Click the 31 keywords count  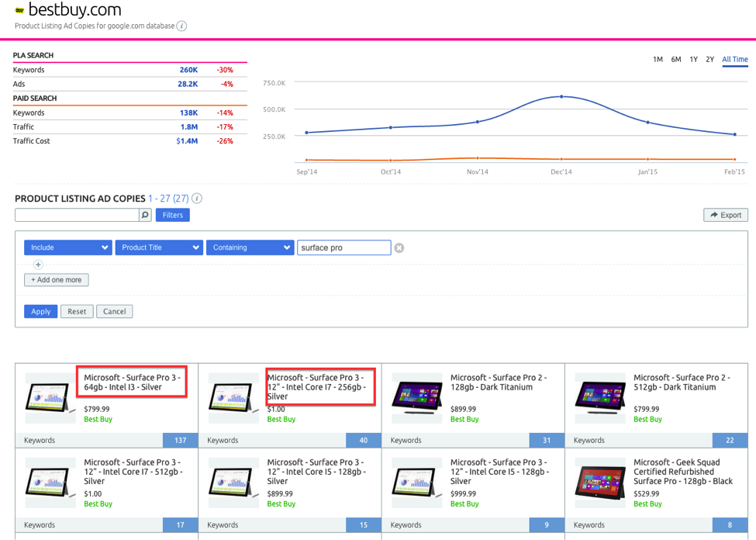click(x=547, y=440)
